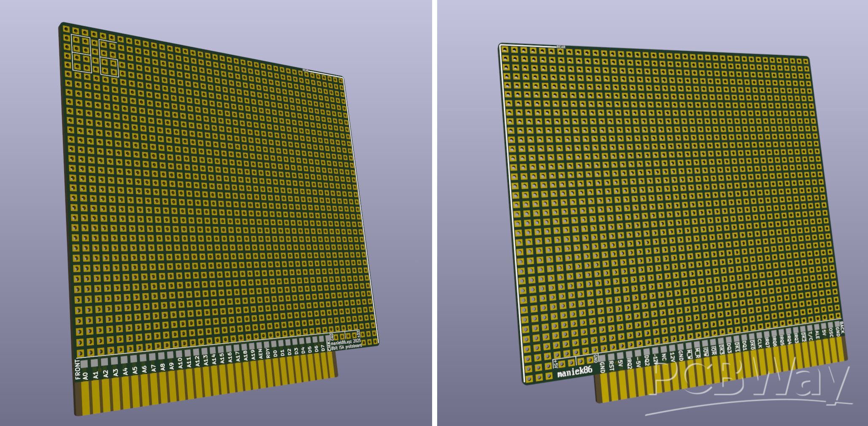Screen dimensions: 868x426
Task: Select the OSC pin label
Action: click(x=831, y=332)
